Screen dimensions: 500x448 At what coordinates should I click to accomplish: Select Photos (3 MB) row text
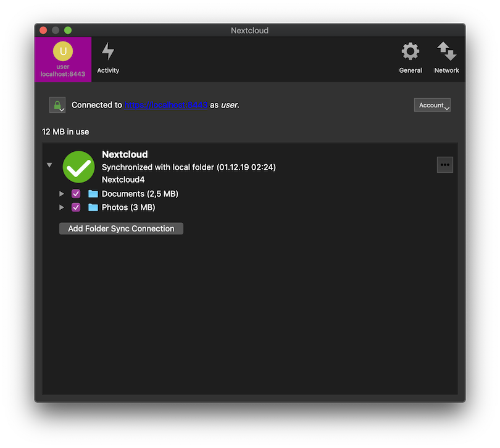[x=128, y=207]
